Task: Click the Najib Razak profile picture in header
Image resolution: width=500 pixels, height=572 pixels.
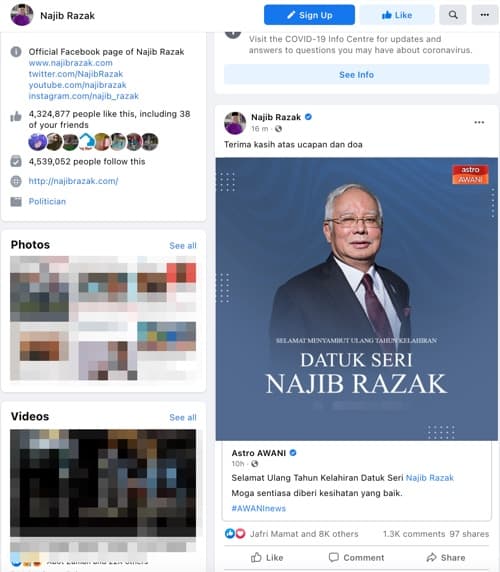Action: [x=22, y=15]
